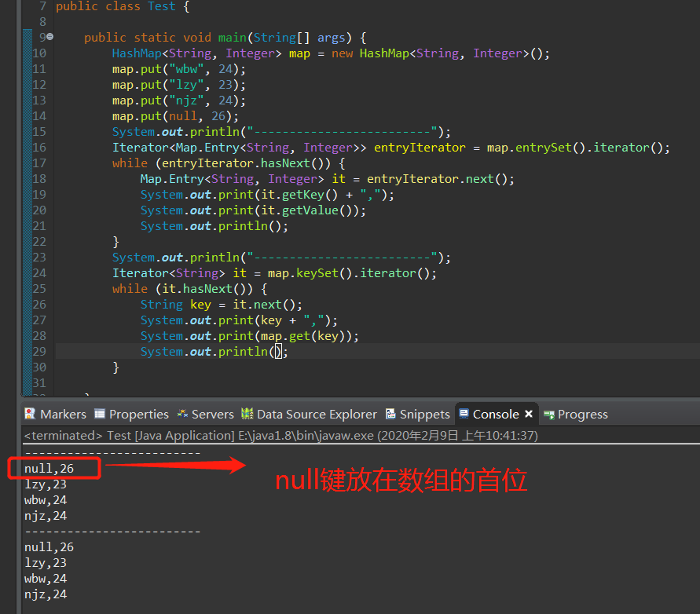This screenshot has height=614, width=700.
Task: Click the Markers tab icon
Action: tap(30, 414)
